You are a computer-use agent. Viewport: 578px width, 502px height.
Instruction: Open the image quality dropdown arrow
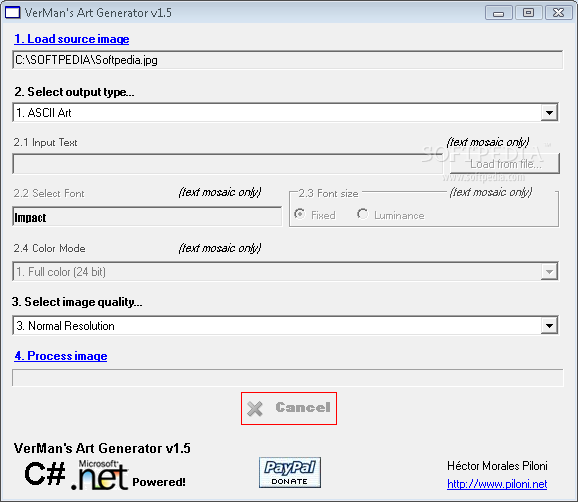(x=549, y=326)
